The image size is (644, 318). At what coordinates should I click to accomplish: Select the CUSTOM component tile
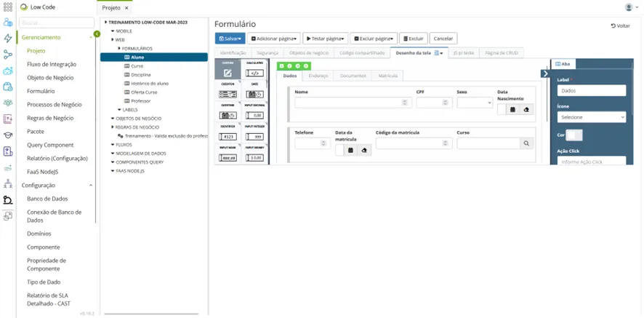tap(228, 70)
